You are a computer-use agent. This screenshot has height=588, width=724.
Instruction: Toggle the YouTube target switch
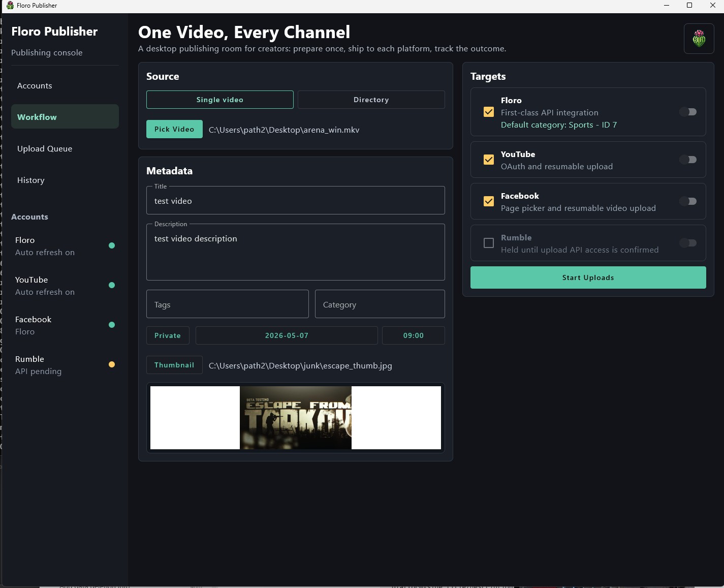pos(688,160)
